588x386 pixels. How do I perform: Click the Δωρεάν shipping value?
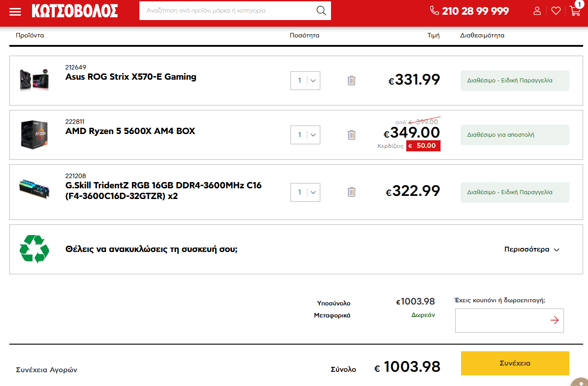tap(423, 315)
